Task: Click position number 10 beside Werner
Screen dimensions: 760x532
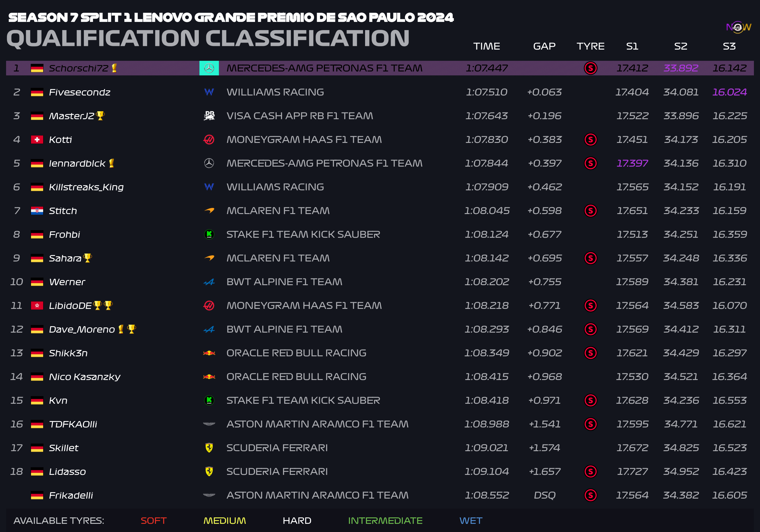Action: point(16,282)
